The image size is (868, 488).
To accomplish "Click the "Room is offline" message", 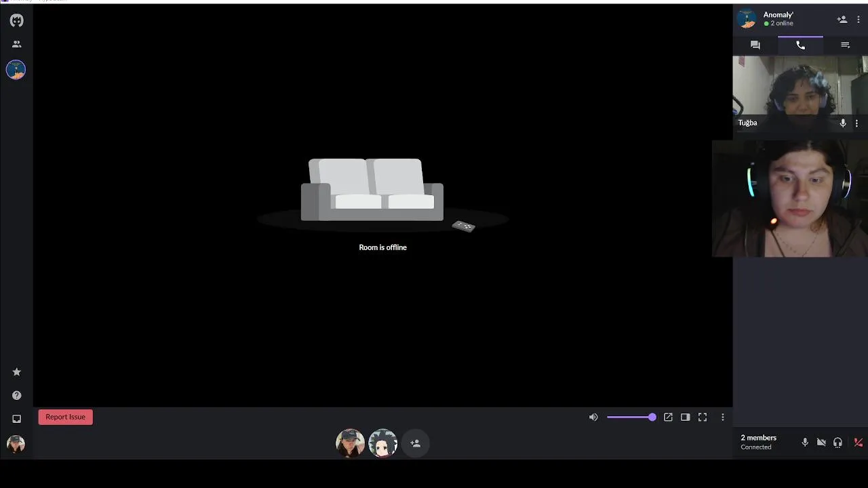I will pos(383,247).
